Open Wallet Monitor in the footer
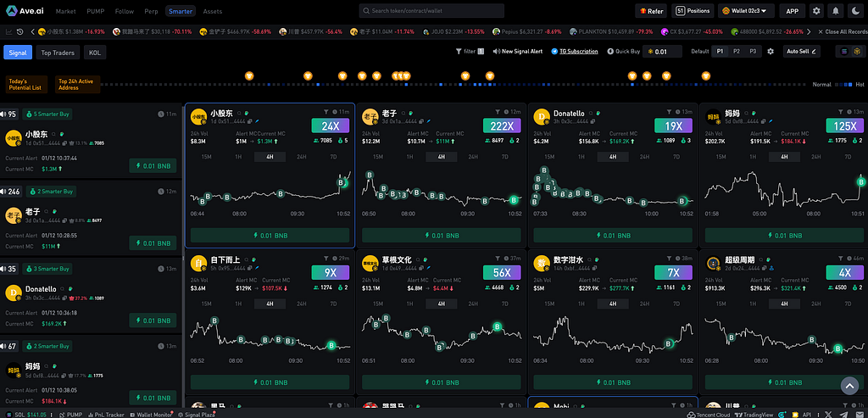 coord(151,414)
